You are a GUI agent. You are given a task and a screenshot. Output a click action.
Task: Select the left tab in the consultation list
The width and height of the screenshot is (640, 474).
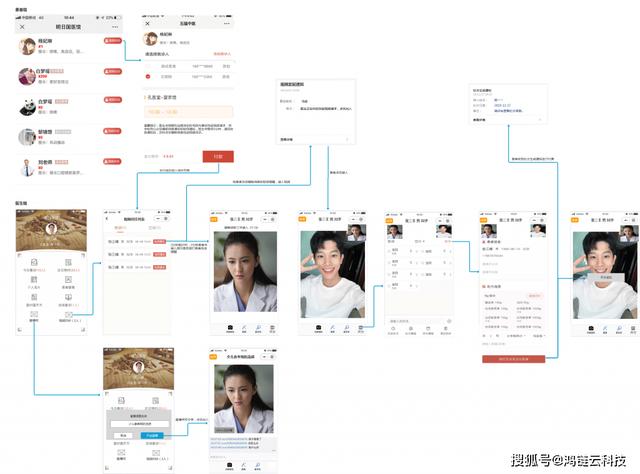[123, 229]
